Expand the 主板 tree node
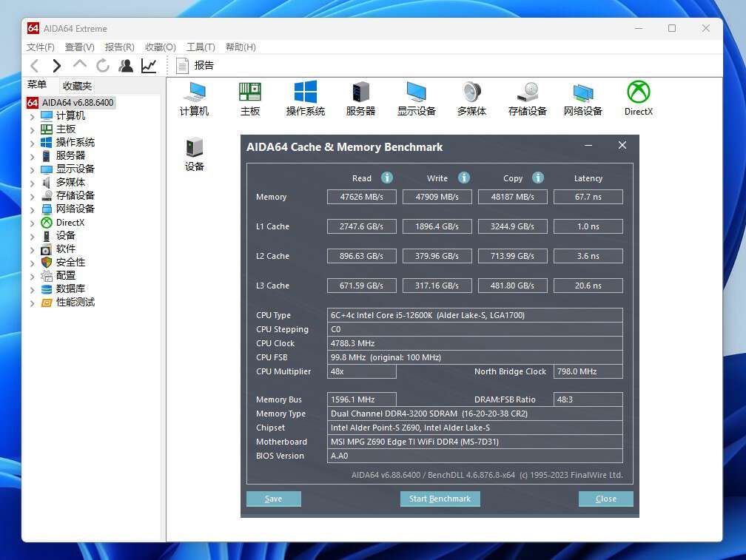746x560 pixels. (32, 129)
